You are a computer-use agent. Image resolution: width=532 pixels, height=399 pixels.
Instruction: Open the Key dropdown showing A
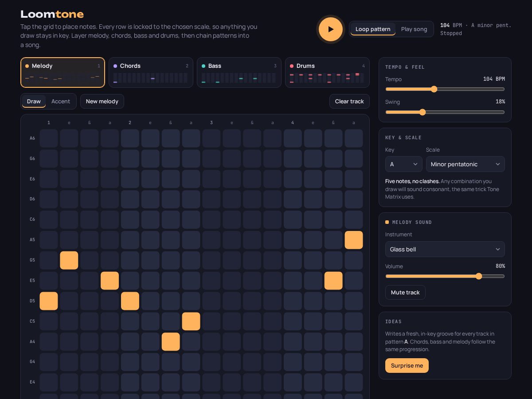coord(404,164)
